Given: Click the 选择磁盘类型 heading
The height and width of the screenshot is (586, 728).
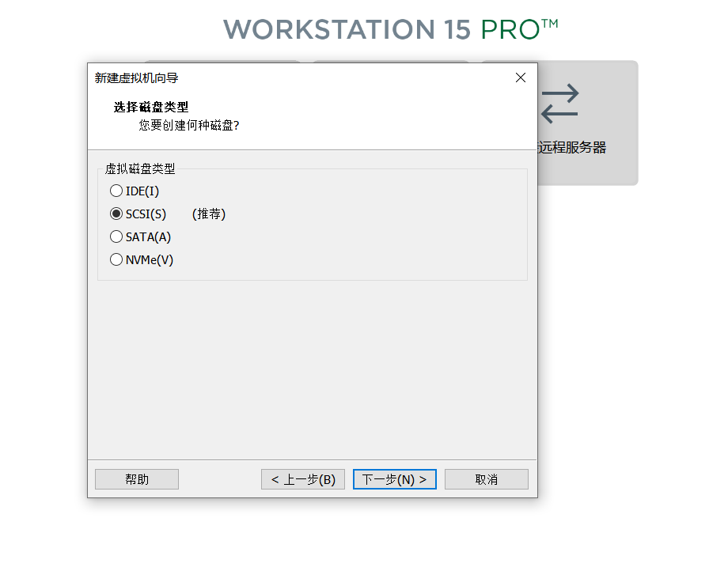Looking at the screenshot, I should [x=151, y=108].
